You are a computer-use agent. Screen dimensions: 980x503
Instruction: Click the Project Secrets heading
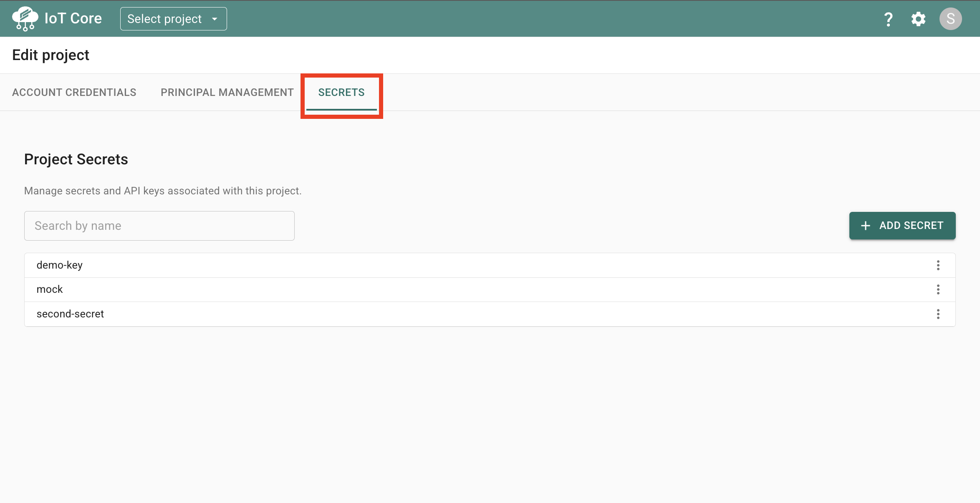click(x=76, y=159)
